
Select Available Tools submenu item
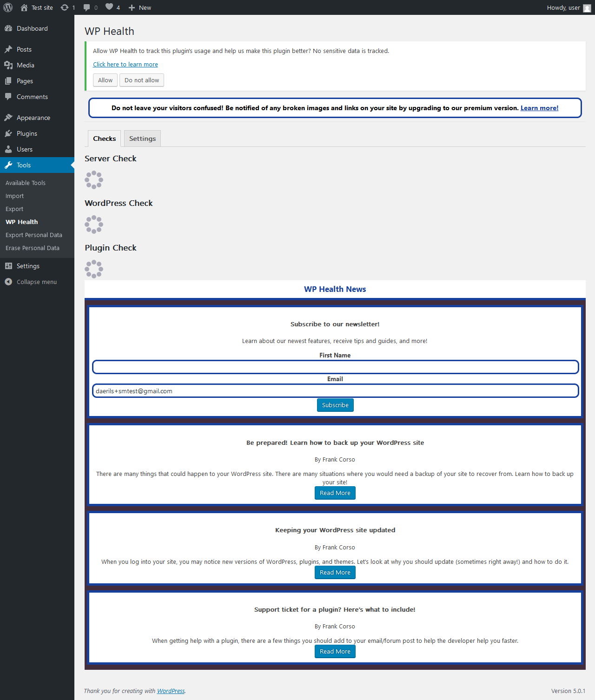click(26, 183)
